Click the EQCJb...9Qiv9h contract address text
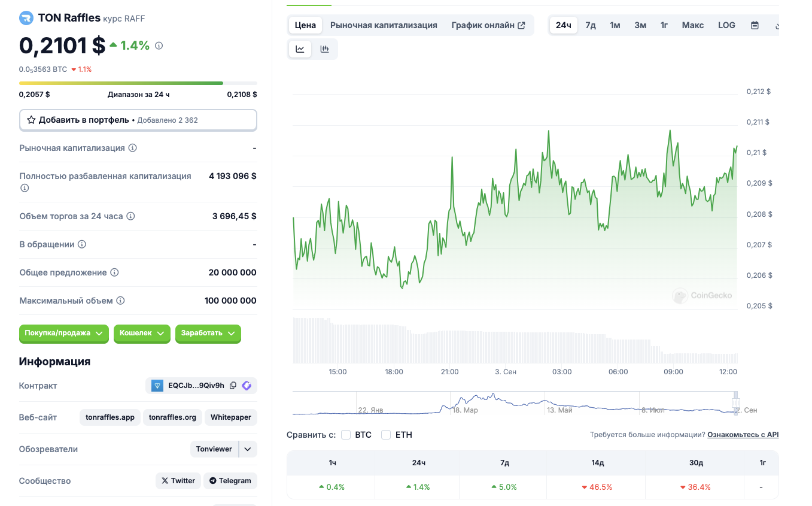 tap(196, 386)
